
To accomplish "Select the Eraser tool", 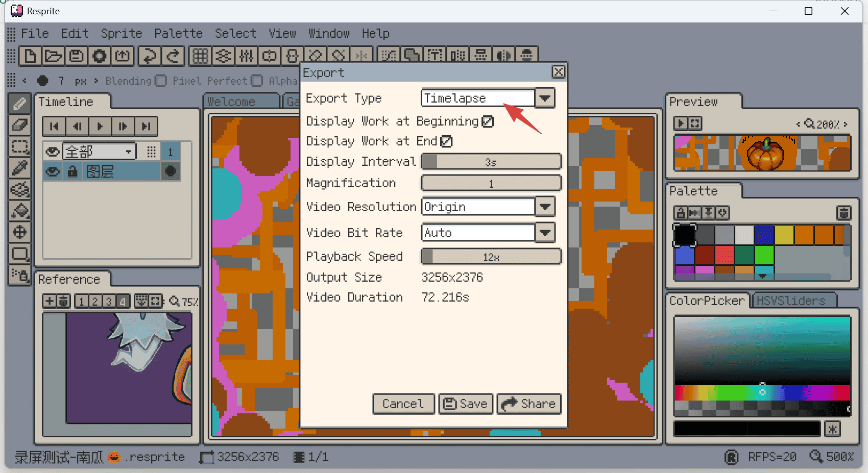I will [20, 125].
